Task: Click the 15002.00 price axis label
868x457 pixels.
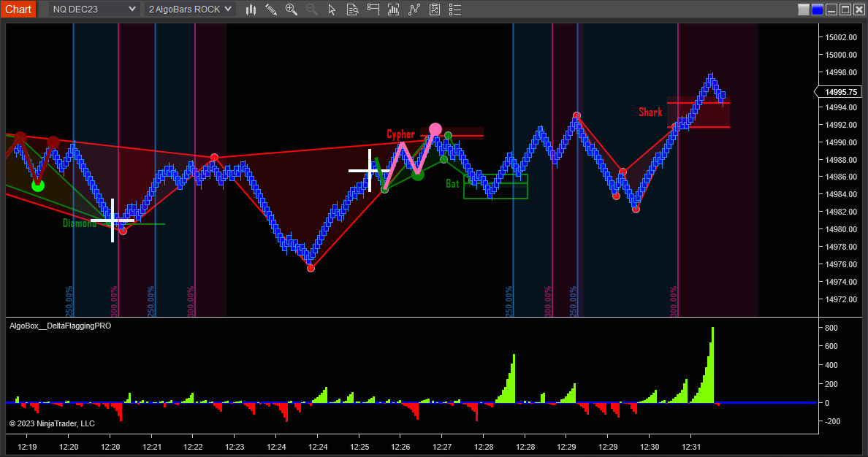Action: (x=841, y=37)
